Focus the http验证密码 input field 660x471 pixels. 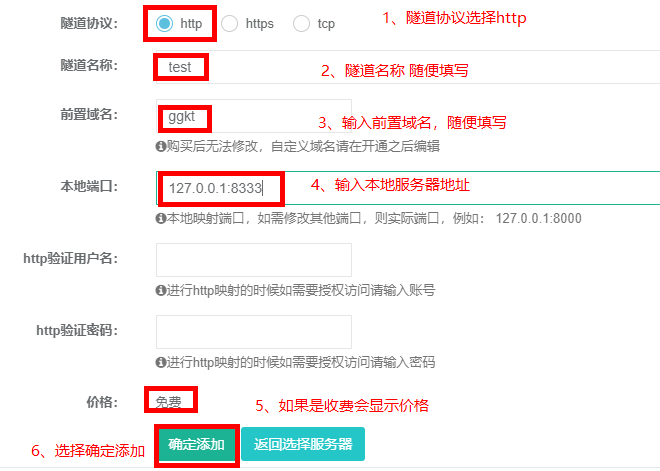click(254, 332)
